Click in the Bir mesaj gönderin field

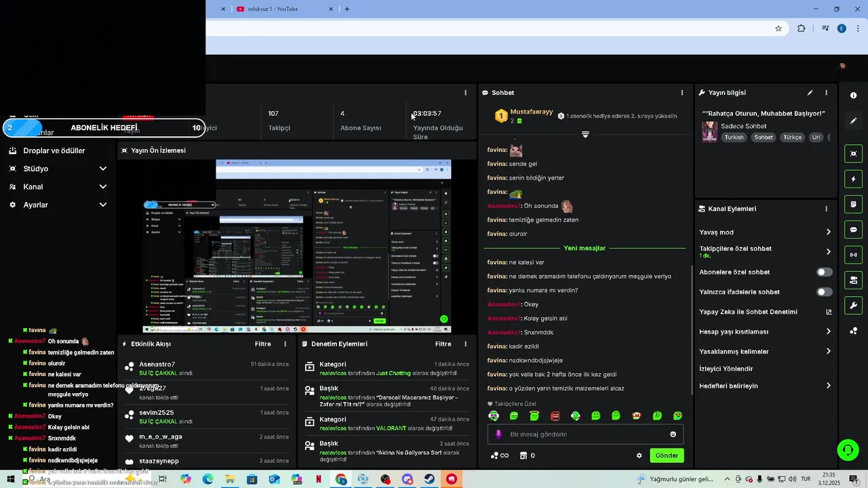(x=585, y=434)
